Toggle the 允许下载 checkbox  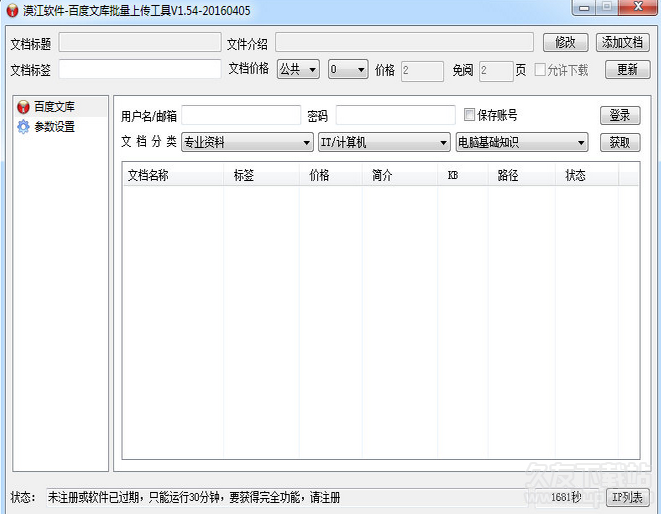pos(540,70)
